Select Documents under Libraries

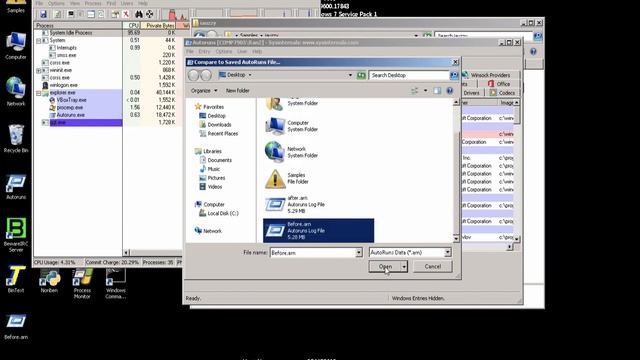[216, 160]
